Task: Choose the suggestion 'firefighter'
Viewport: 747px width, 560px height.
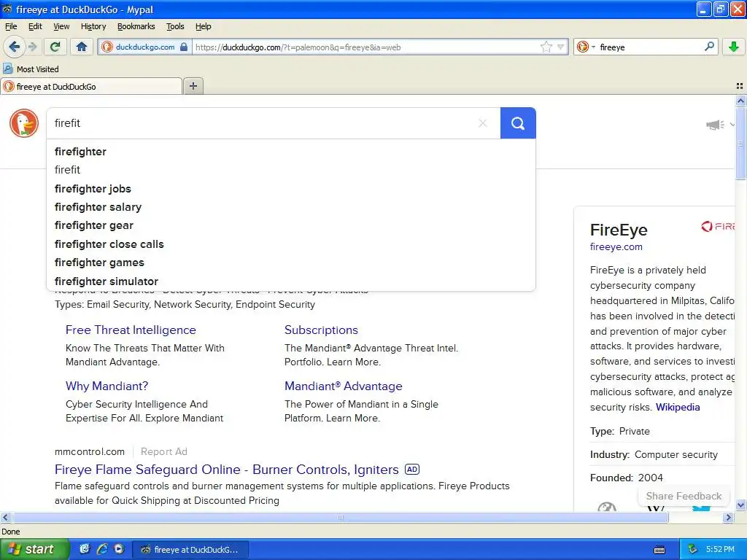Action: tap(290, 152)
